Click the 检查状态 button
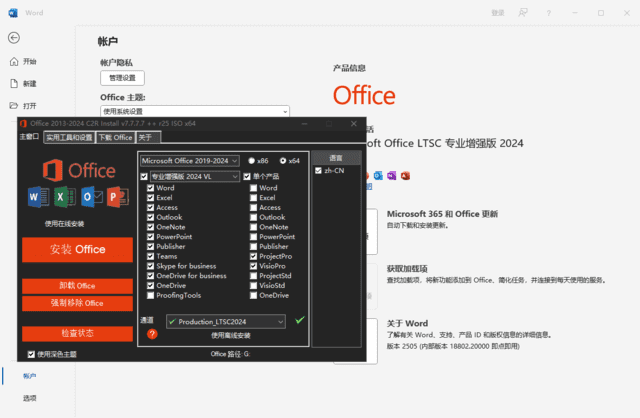 coord(78,334)
